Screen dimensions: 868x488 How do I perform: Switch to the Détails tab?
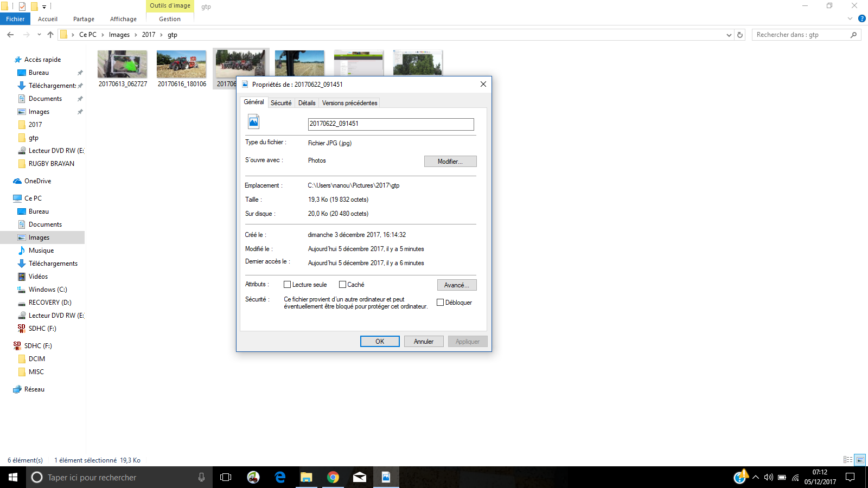tap(307, 103)
